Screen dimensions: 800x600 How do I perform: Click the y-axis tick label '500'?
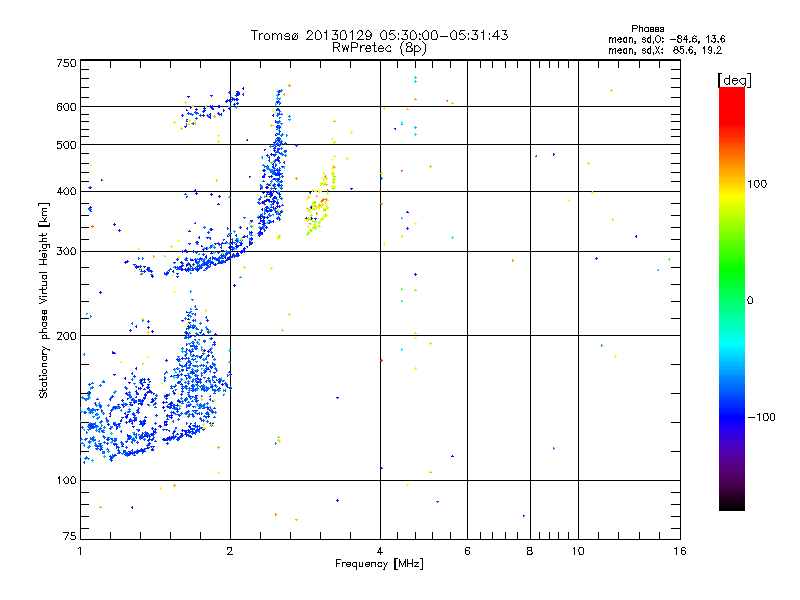66,145
